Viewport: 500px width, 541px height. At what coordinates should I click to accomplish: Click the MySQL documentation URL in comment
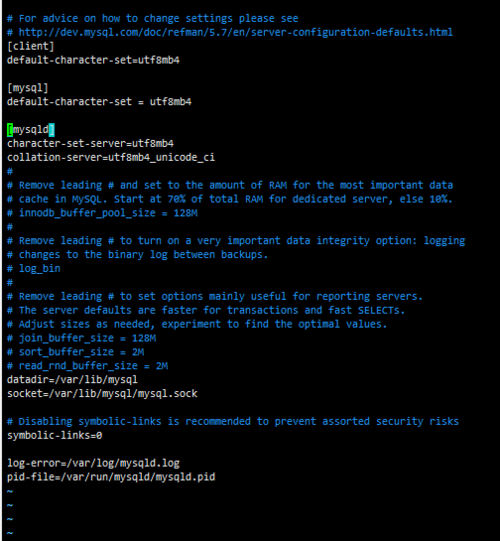click(235, 32)
